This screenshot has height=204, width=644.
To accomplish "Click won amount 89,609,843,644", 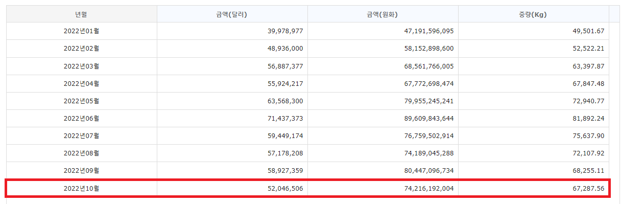I will [x=430, y=118].
